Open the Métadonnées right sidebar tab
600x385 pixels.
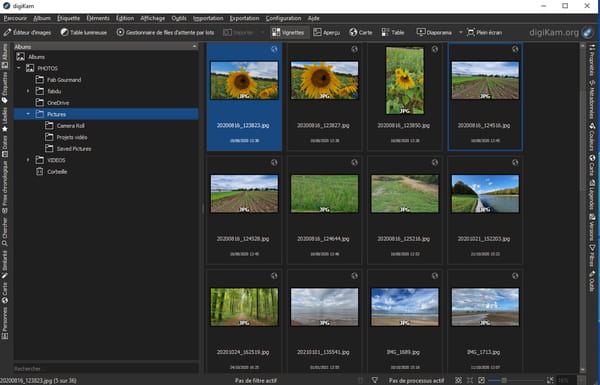[592, 100]
